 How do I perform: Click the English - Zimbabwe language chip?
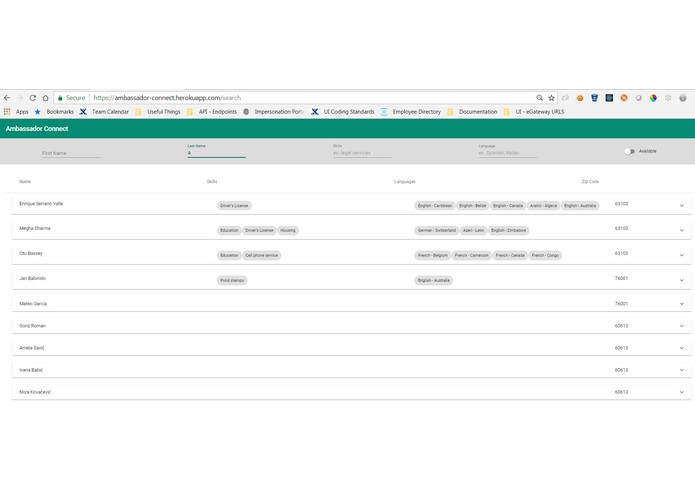(508, 230)
